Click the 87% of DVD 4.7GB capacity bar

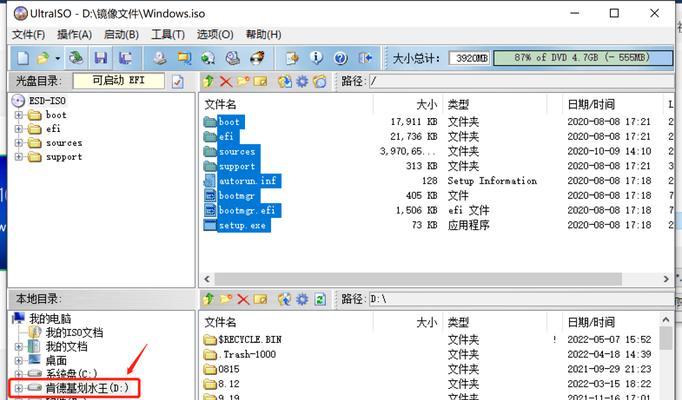pos(582,58)
